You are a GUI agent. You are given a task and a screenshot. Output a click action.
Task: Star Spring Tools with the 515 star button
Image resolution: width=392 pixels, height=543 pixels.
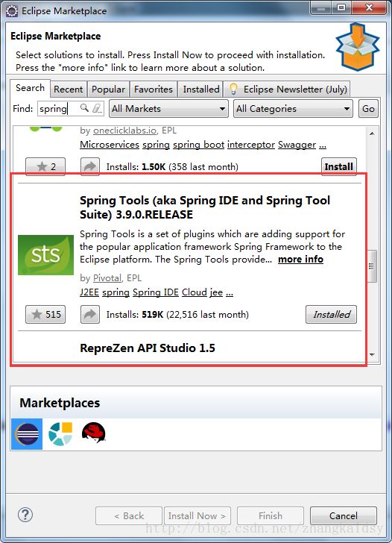(45, 315)
